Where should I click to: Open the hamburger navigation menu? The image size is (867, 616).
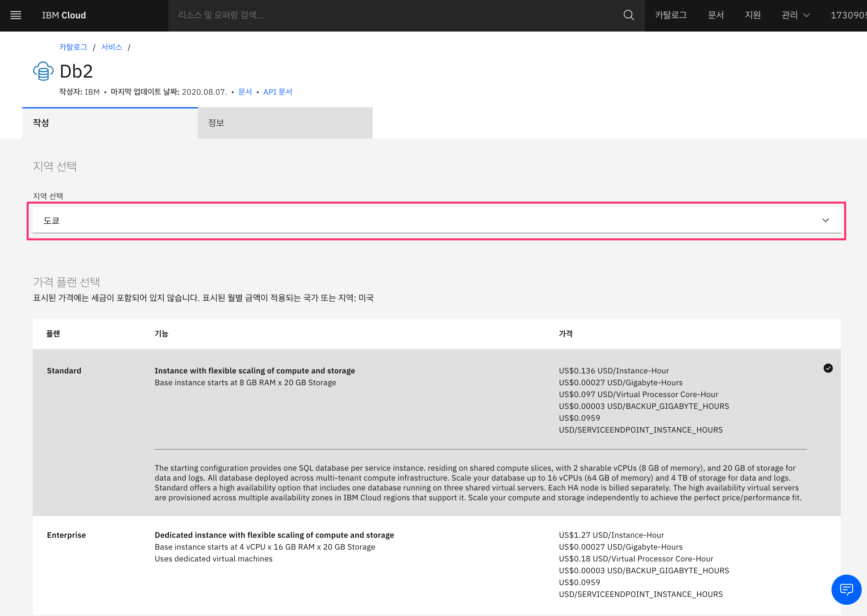[x=15, y=15]
